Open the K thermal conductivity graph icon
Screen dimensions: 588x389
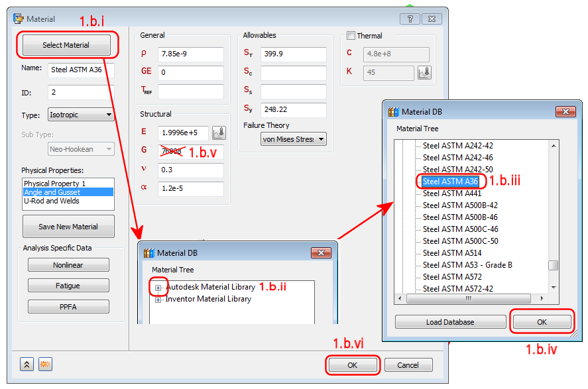[x=424, y=72]
